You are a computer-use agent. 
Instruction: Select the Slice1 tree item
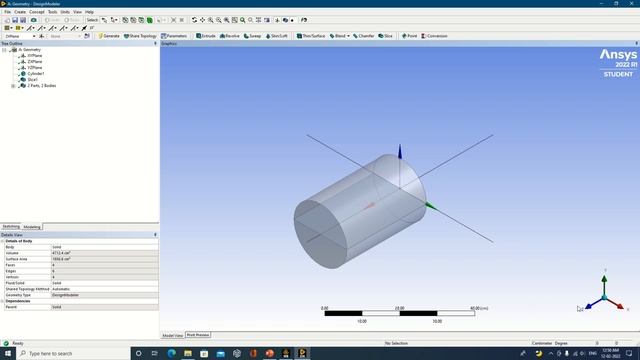click(32, 80)
